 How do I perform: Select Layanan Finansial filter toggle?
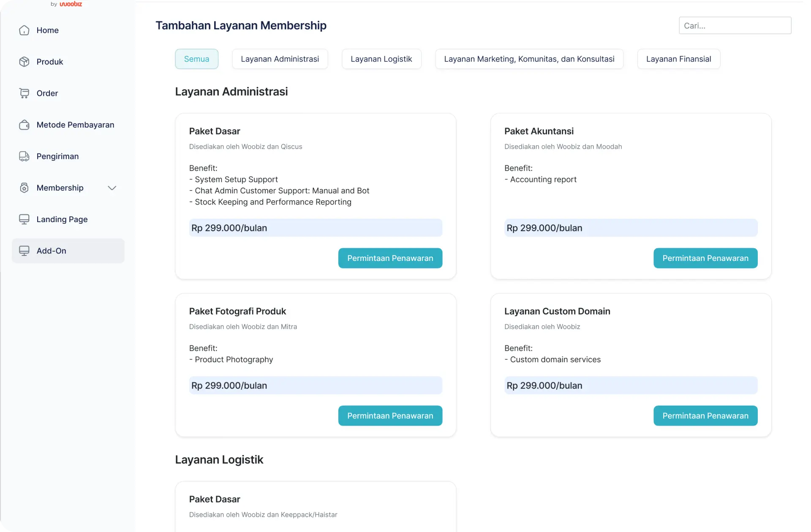[x=679, y=59]
